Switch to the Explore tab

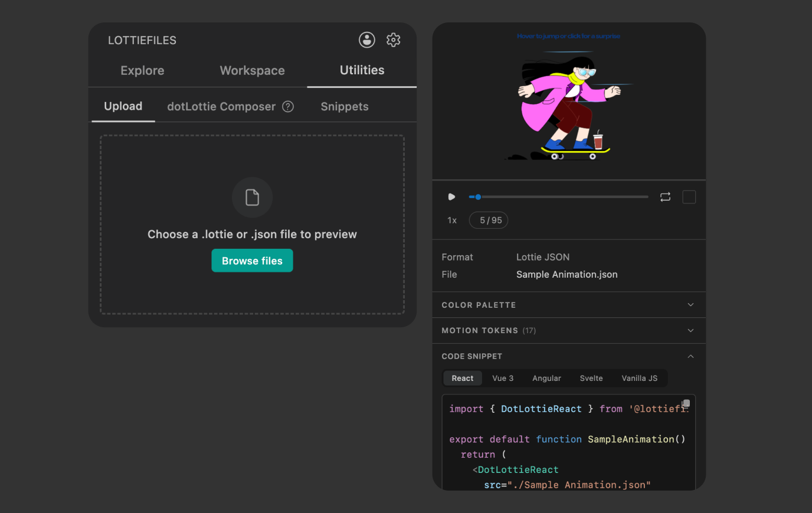(142, 71)
